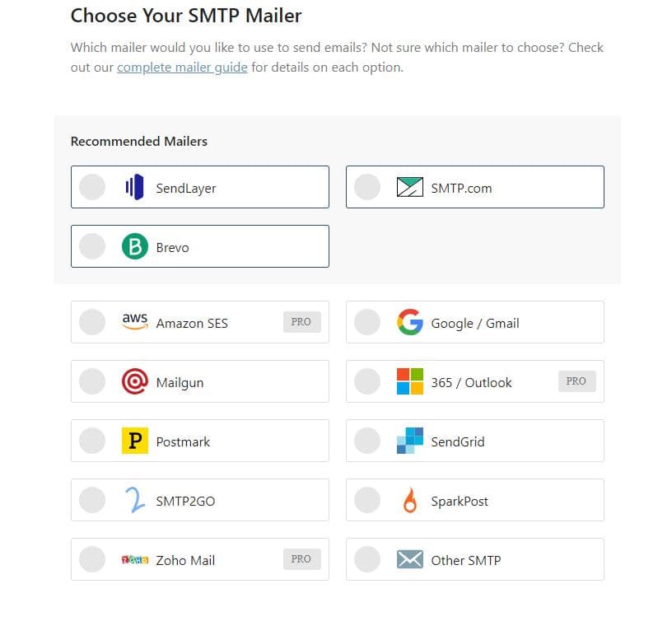Select the Brevo mailer option
This screenshot has height=621, width=672.
tap(92, 245)
